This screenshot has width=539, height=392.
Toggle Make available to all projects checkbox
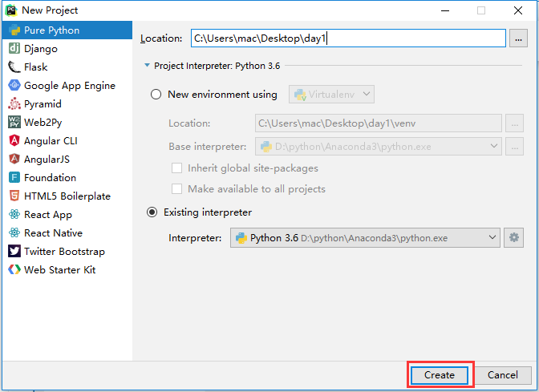(176, 189)
